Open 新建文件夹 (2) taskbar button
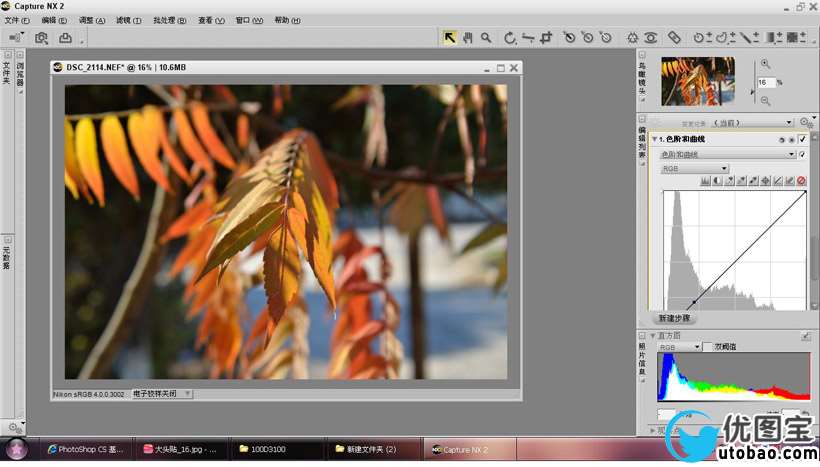The image size is (820, 467). pos(372,449)
